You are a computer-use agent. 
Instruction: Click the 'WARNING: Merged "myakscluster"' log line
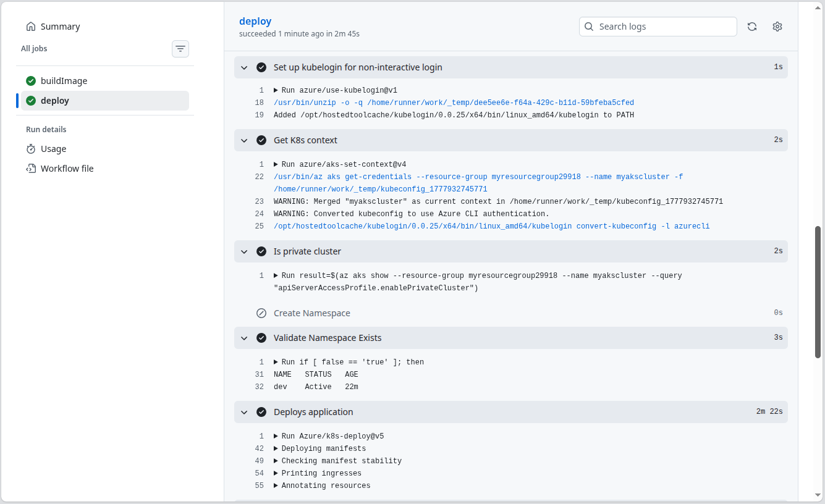(x=498, y=201)
